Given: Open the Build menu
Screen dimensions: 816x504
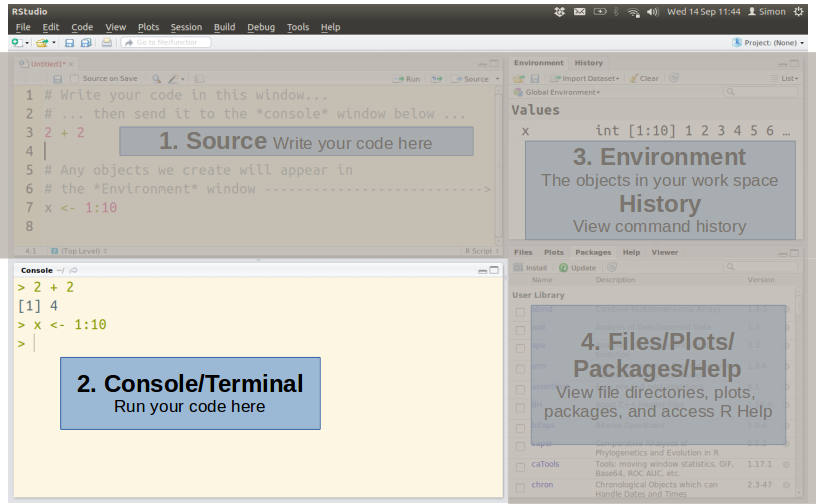Looking at the screenshot, I should [x=224, y=27].
